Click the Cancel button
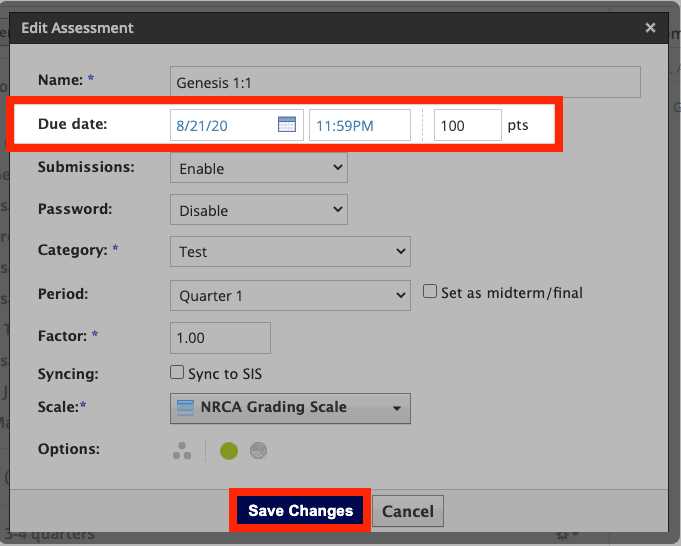This screenshot has width=681, height=546. 408,511
